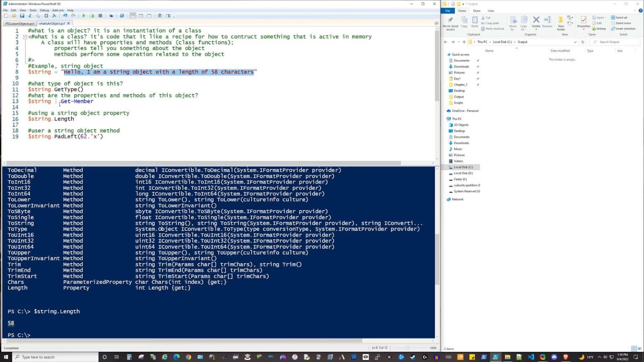Open a new script with the New icon
Image resolution: width=644 pixels, height=362 pixels.
point(6,16)
